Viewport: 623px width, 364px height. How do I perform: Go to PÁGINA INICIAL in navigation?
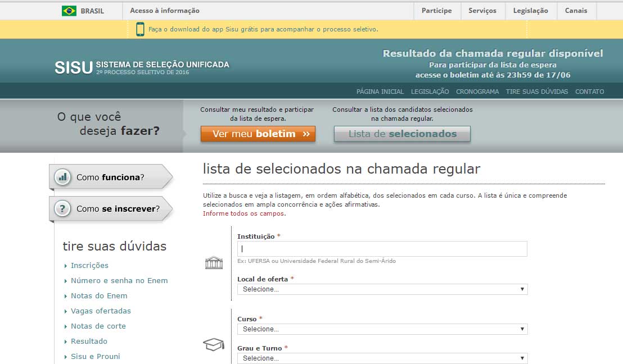[x=380, y=92]
